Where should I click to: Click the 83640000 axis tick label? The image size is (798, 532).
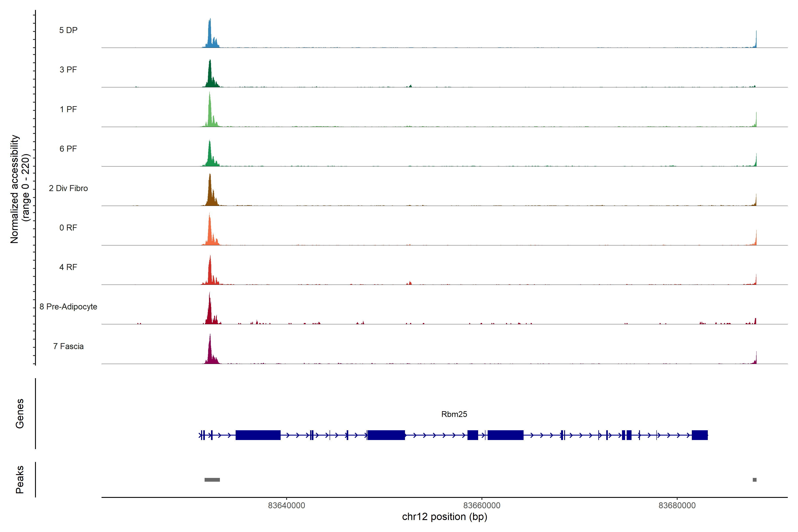pos(286,506)
